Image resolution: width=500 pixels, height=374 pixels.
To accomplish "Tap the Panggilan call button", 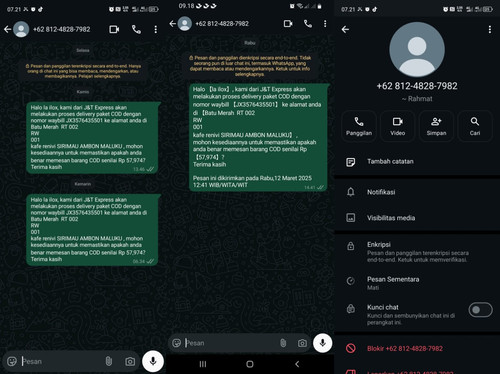I will pyautogui.click(x=359, y=126).
